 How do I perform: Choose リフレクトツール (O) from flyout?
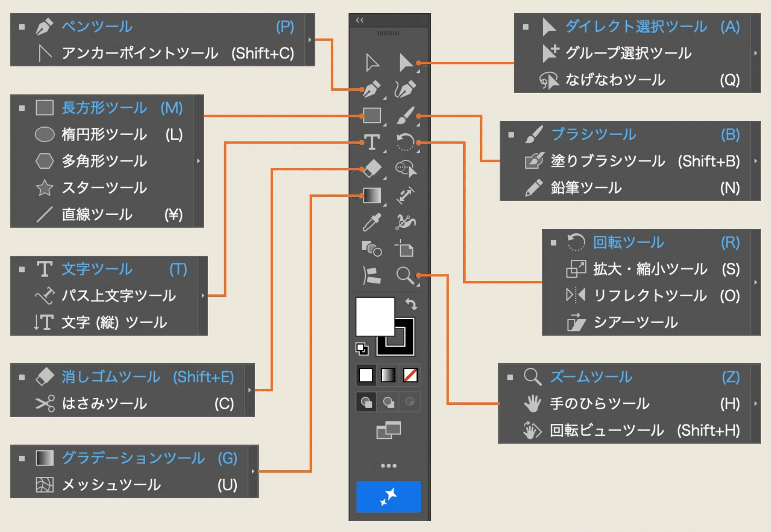[647, 295]
